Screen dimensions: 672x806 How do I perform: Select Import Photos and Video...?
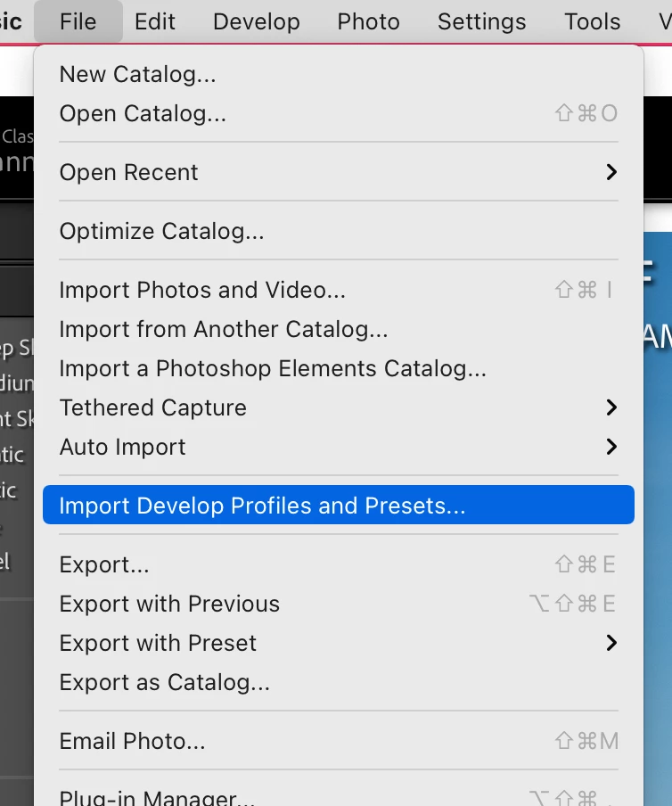point(202,290)
